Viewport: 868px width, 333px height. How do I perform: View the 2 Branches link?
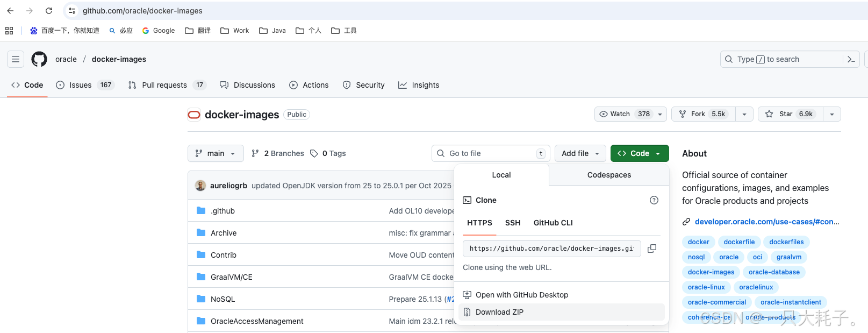click(x=278, y=153)
